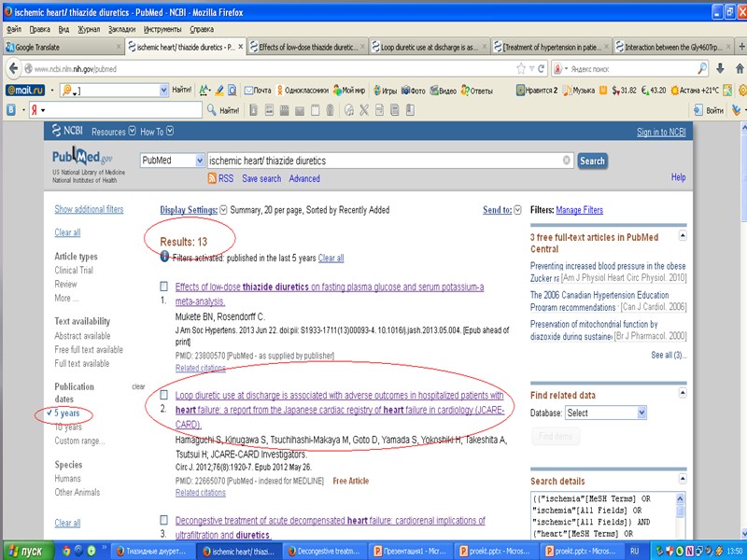Click the NCBI logo in header

pyautogui.click(x=67, y=131)
